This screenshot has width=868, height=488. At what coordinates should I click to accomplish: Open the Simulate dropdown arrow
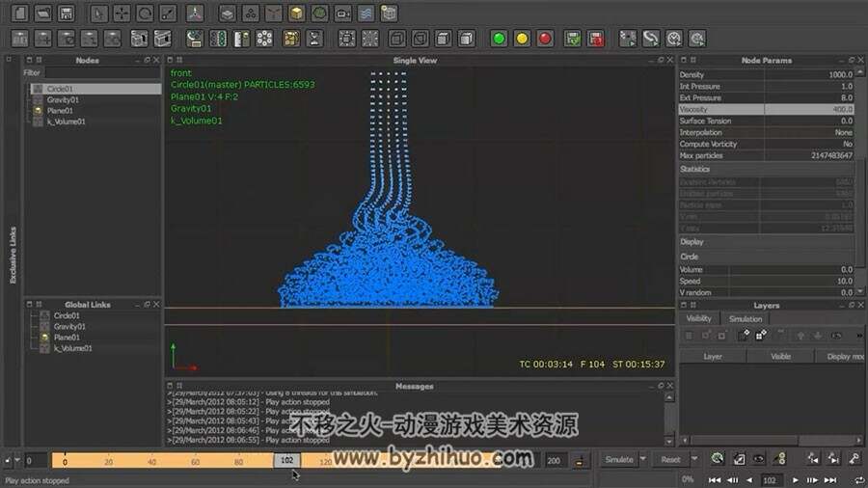(x=643, y=460)
